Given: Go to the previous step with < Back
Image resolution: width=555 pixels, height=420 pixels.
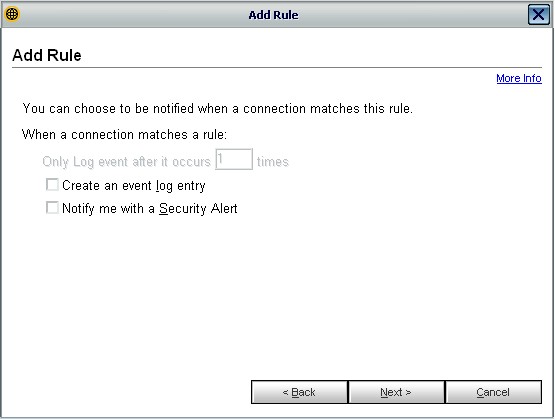Looking at the screenshot, I should [299, 392].
